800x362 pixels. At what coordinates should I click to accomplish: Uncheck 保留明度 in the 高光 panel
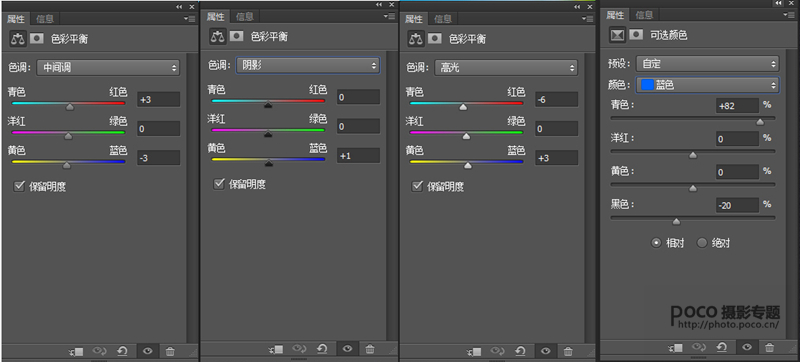417,186
